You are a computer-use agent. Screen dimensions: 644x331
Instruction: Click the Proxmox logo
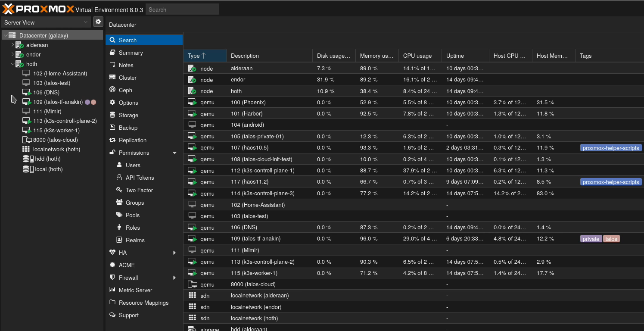38,9
